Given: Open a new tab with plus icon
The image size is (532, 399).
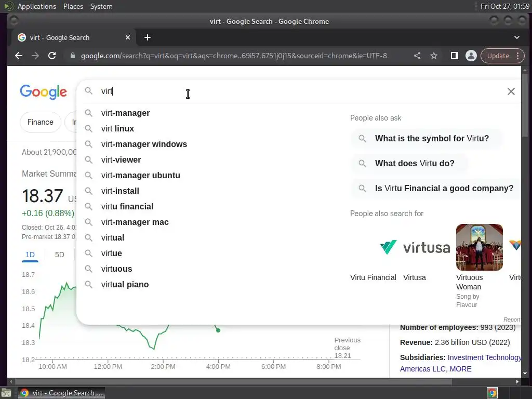Looking at the screenshot, I should tap(147, 37).
